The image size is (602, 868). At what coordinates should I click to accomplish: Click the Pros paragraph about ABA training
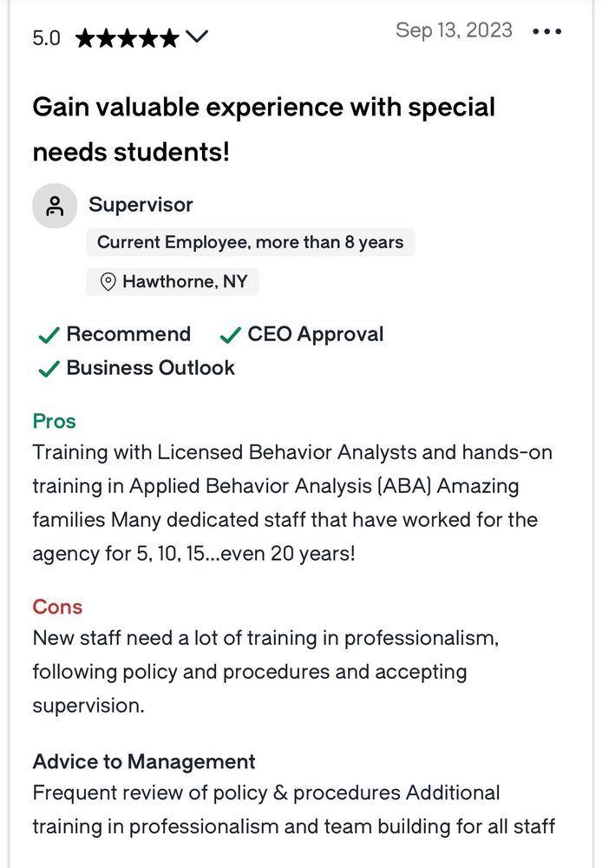(292, 503)
